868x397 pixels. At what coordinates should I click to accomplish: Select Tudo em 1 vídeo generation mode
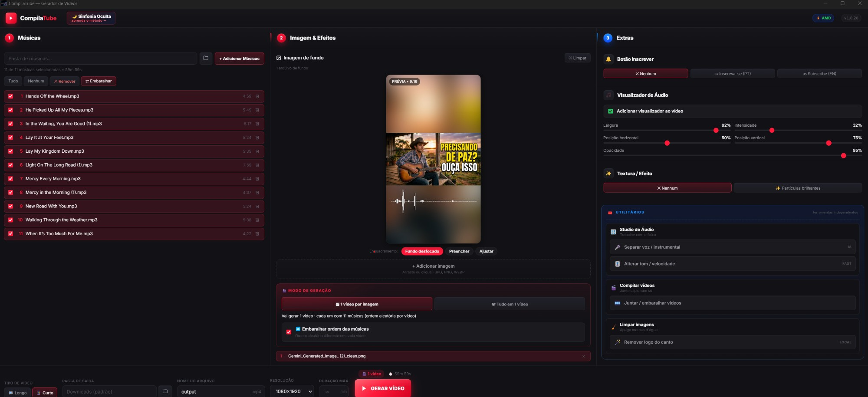click(510, 304)
